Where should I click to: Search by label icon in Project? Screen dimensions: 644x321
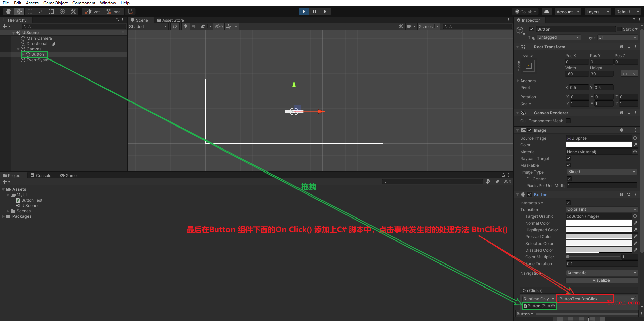tap(497, 182)
